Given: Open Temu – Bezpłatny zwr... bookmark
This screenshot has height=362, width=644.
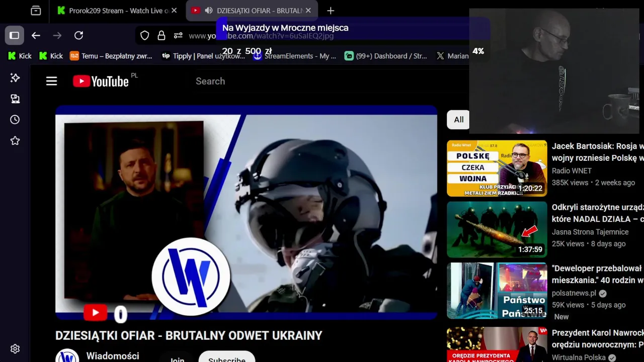Looking at the screenshot, I should [111, 56].
